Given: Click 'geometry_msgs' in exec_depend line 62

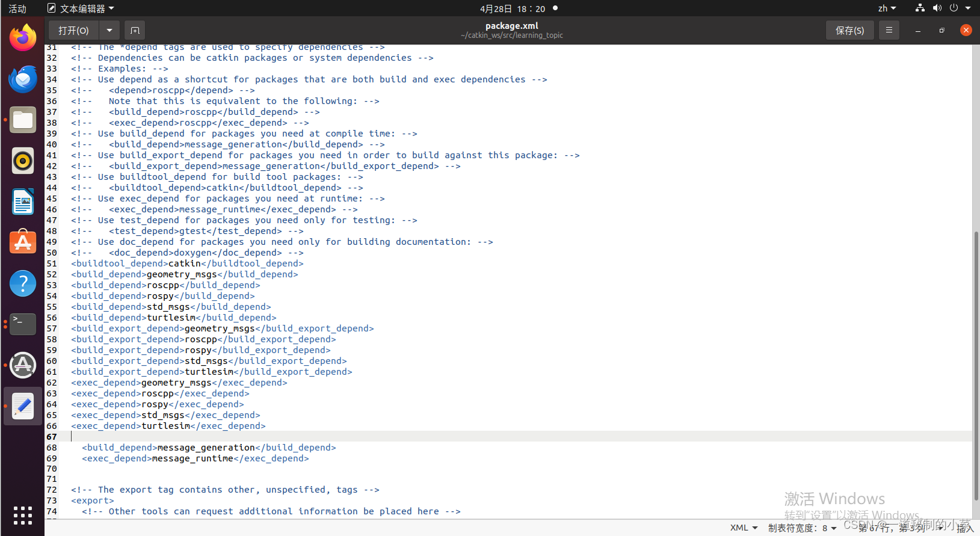Looking at the screenshot, I should pos(176,383).
